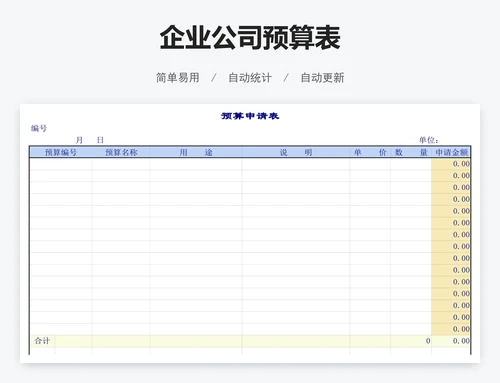Select the 说明 column header

(x=296, y=152)
